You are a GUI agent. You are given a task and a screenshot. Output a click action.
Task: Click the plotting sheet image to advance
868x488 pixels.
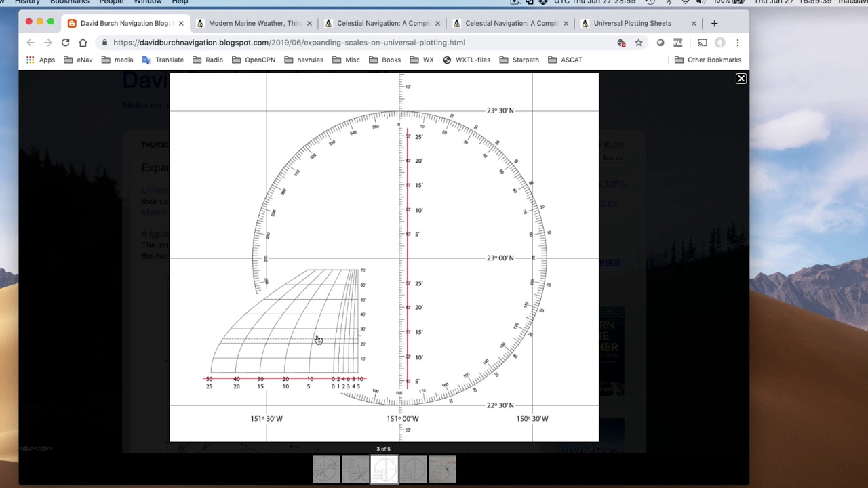tap(384, 258)
